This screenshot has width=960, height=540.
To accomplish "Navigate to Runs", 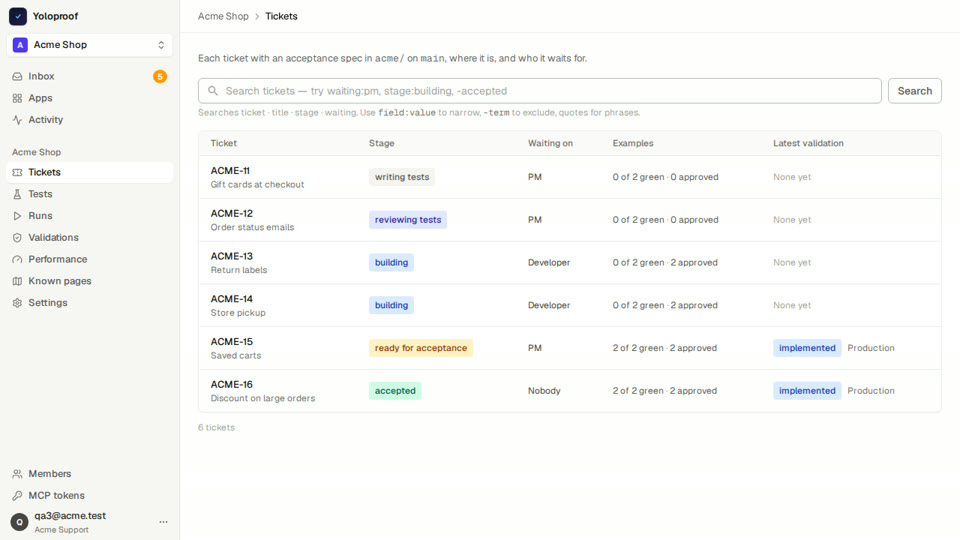I will tap(89, 216).
